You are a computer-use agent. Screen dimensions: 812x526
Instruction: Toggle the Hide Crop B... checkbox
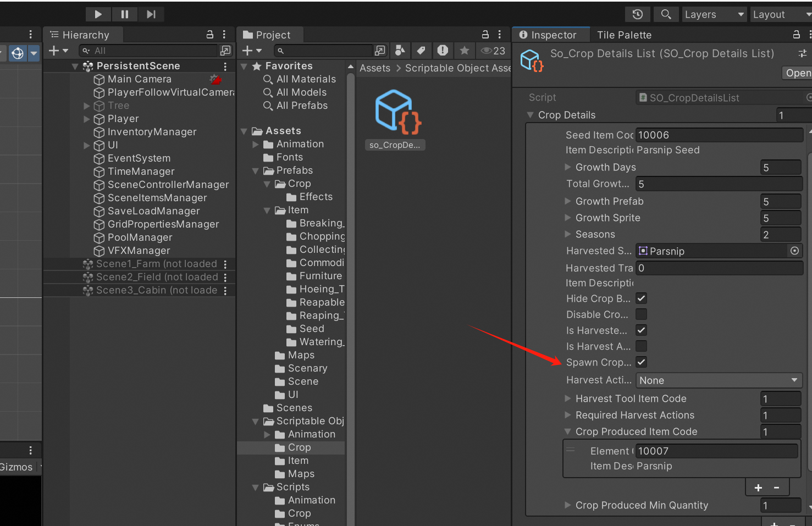point(641,298)
